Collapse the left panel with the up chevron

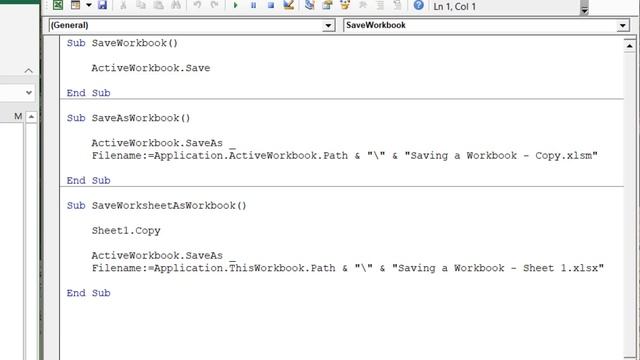point(29,71)
